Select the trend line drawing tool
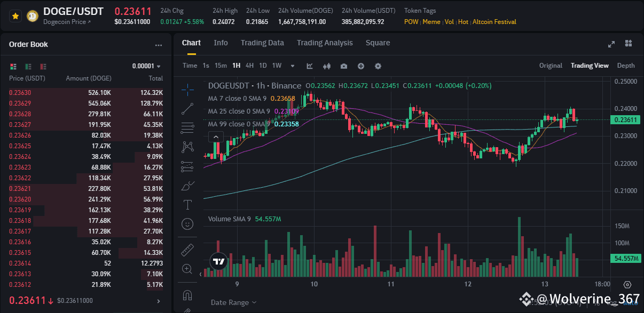Viewport: 644px width, 313px height. point(187,109)
